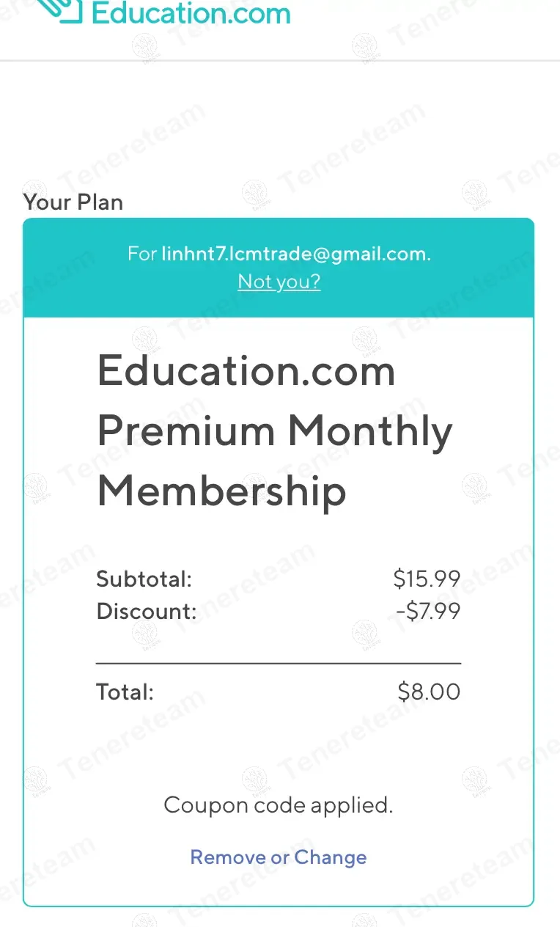Click the $15.99 subtotal amount

(x=427, y=579)
